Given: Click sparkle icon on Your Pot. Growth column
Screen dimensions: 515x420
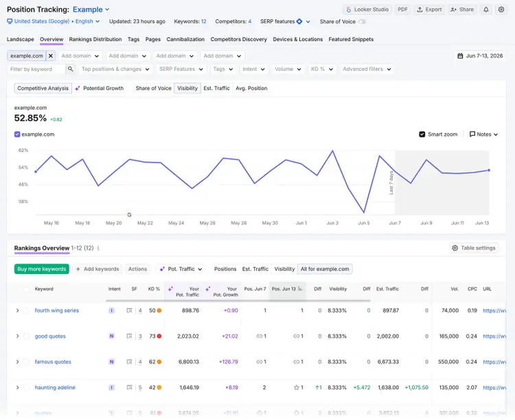Looking at the screenshot, I should tap(207, 289).
